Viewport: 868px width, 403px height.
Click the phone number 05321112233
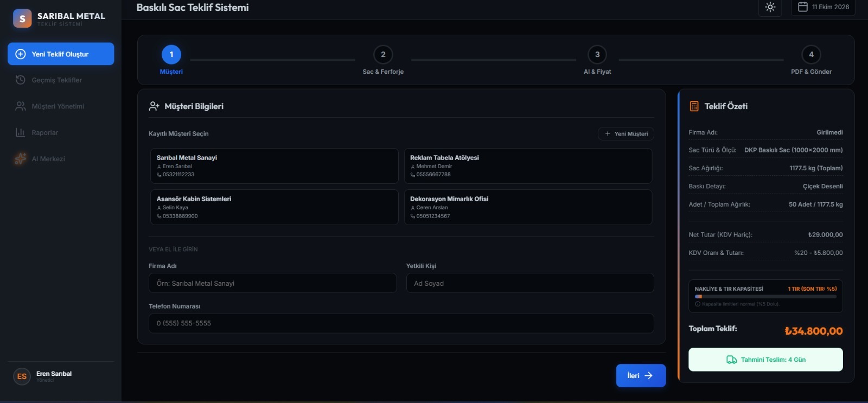coord(178,175)
